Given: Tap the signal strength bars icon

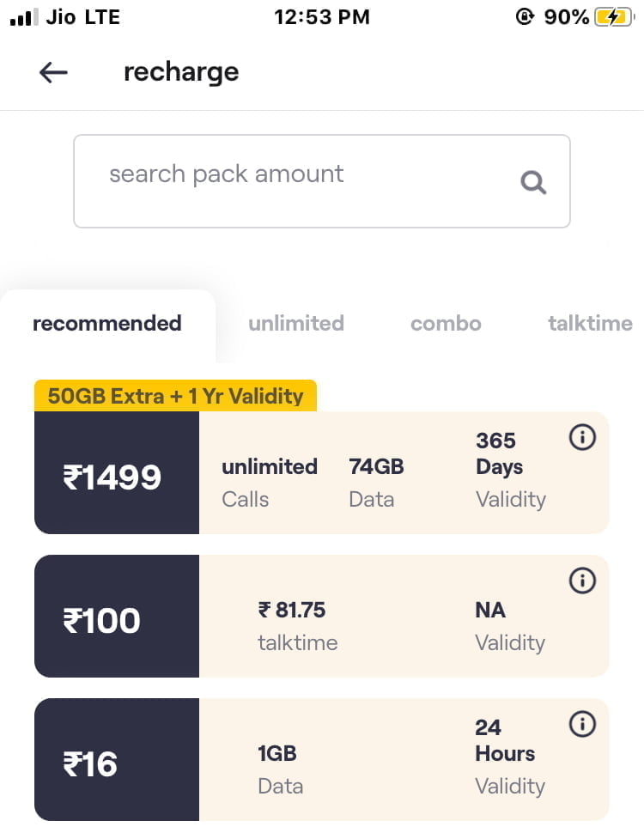Looking at the screenshot, I should (24, 17).
